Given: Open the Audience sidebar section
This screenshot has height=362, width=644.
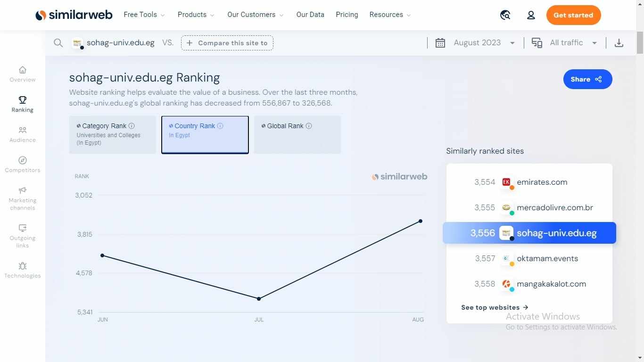Looking at the screenshot, I should click(x=23, y=134).
